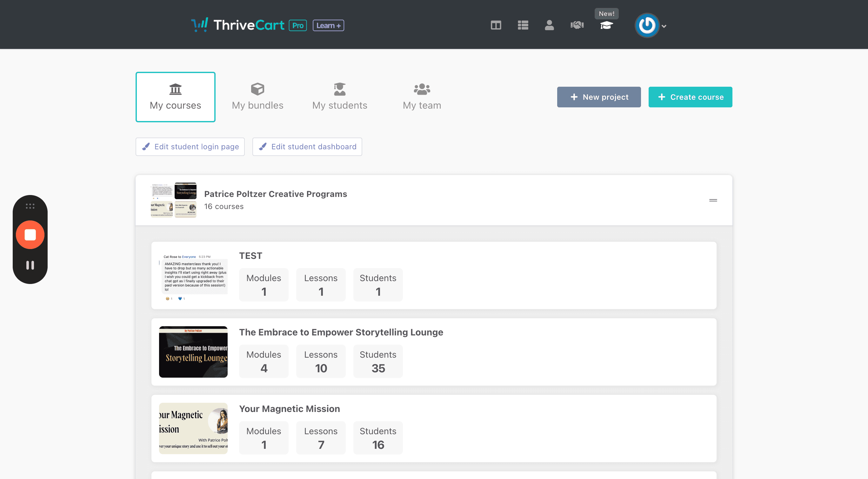Switch to the My bundles tab
868x479 pixels.
(257, 97)
